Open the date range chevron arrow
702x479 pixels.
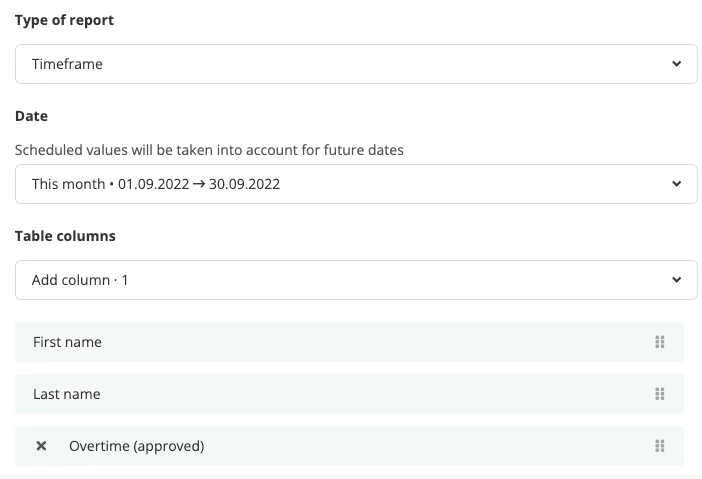(676, 184)
